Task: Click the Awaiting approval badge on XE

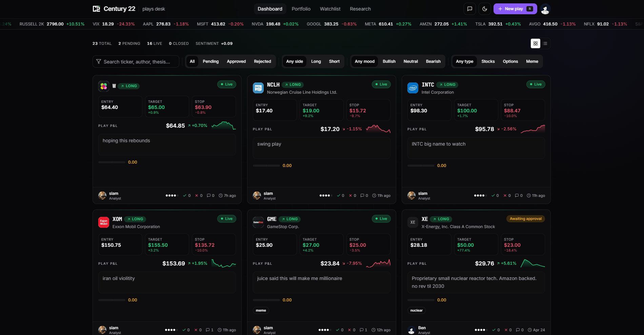Action: point(526,219)
